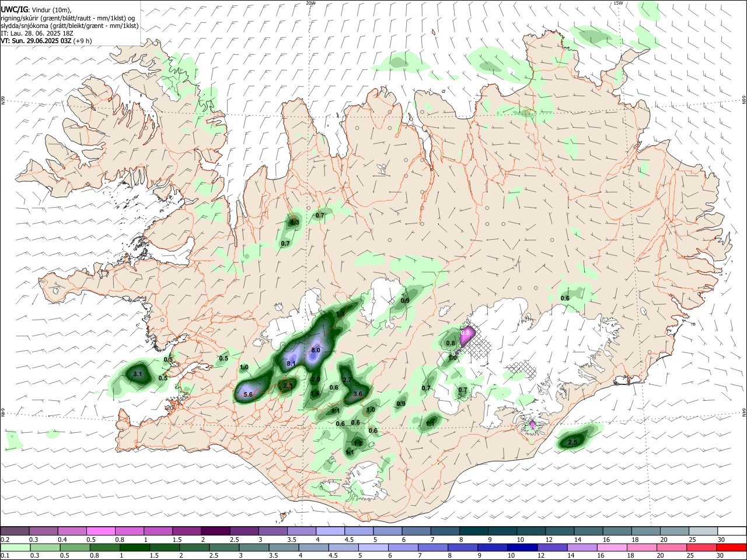Click the 2.3 precipitation value
The width and height of the screenshot is (747, 560).
tap(287, 386)
